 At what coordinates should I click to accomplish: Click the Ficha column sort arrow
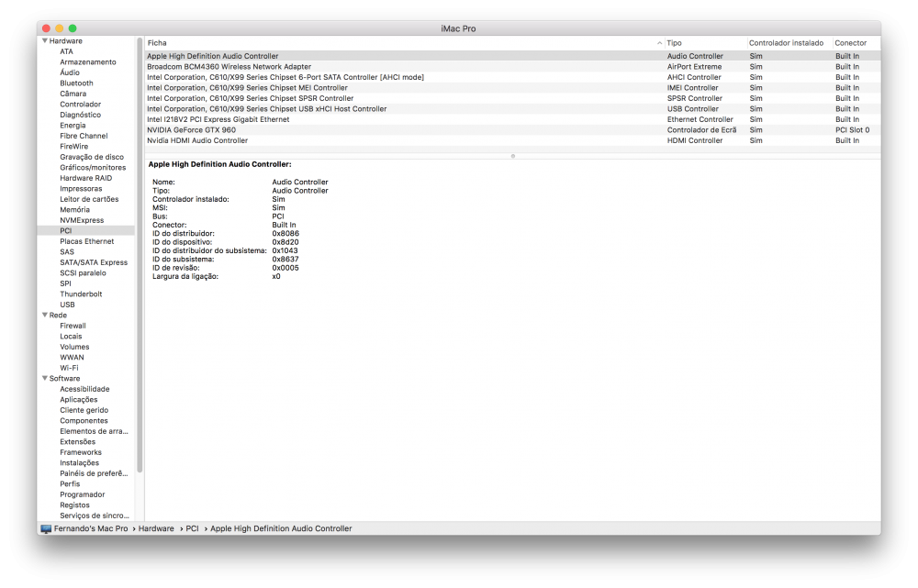tap(659, 43)
